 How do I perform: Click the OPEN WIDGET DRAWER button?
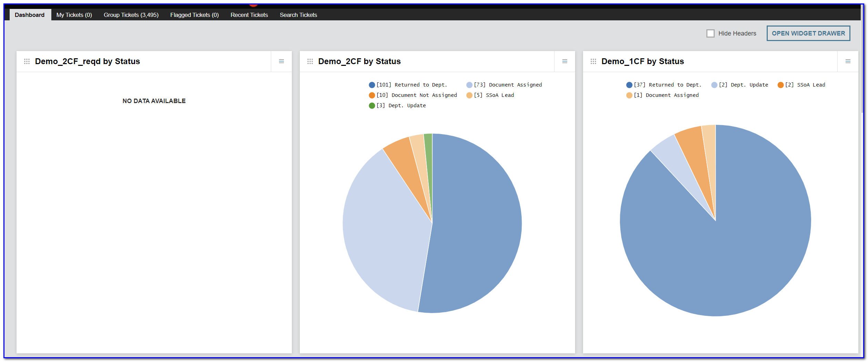pyautogui.click(x=808, y=33)
